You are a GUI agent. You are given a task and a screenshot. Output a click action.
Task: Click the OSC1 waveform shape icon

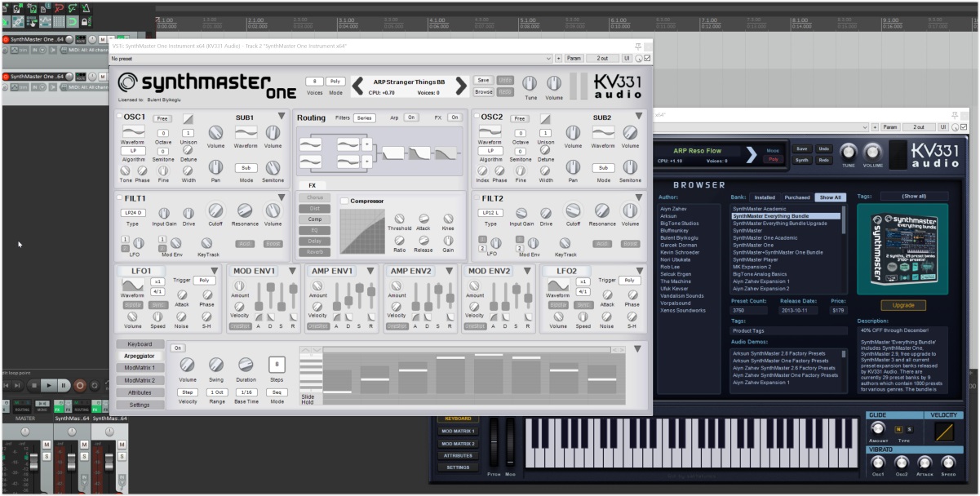pos(133,131)
